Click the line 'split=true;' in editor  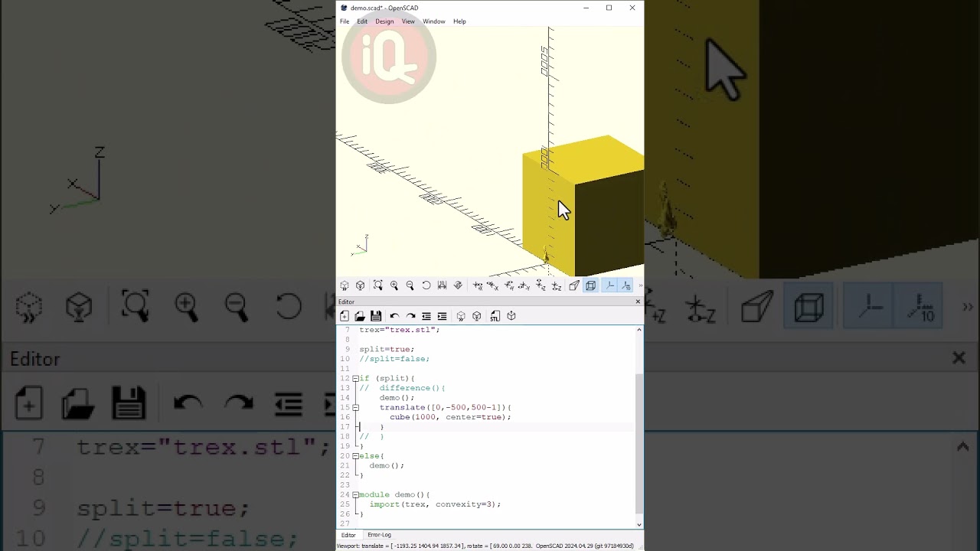coord(387,349)
